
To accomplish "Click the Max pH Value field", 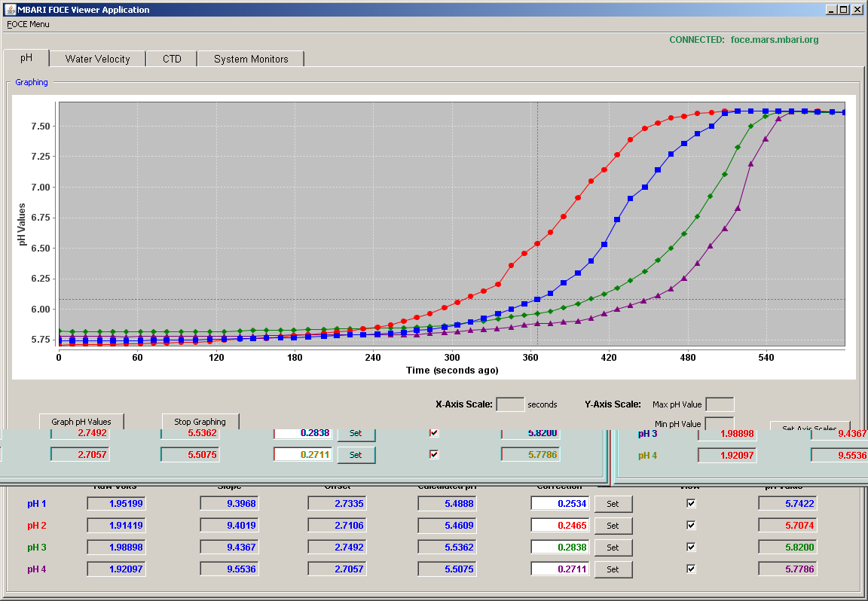I will [x=720, y=404].
